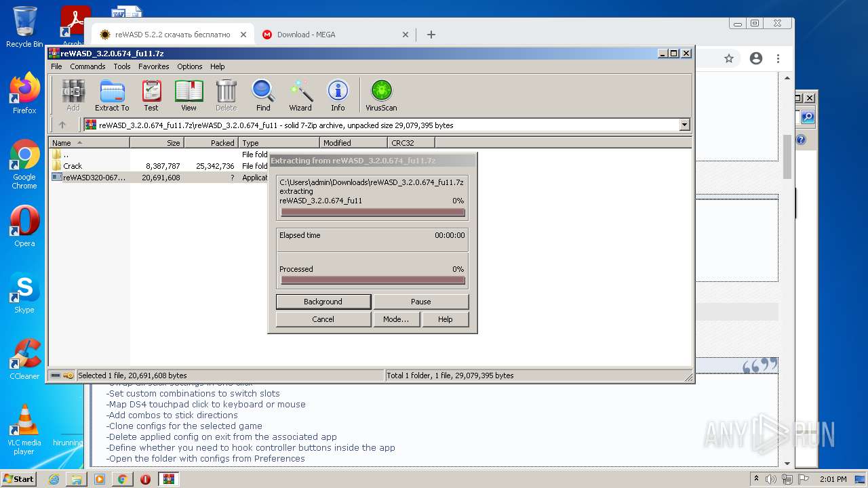
Task: Sort file list by Name column
Action: click(89, 143)
